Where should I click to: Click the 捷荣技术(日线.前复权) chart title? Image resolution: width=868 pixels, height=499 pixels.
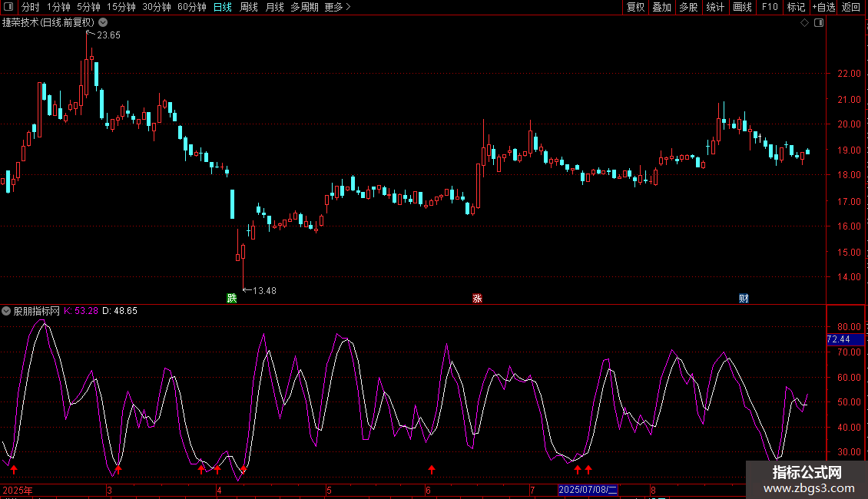point(48,23)
